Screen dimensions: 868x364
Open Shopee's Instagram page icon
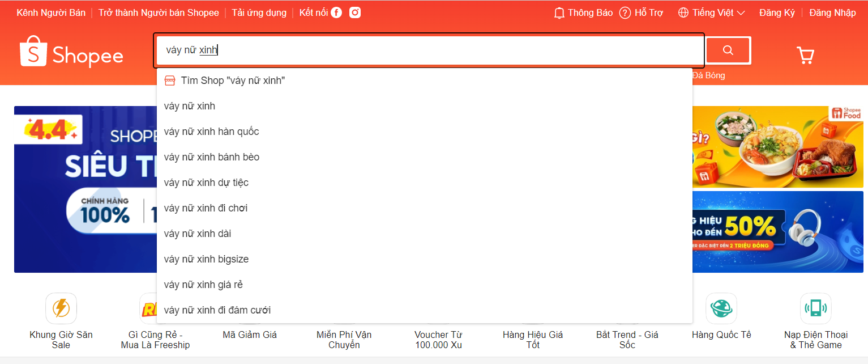(x=355, y=12)
